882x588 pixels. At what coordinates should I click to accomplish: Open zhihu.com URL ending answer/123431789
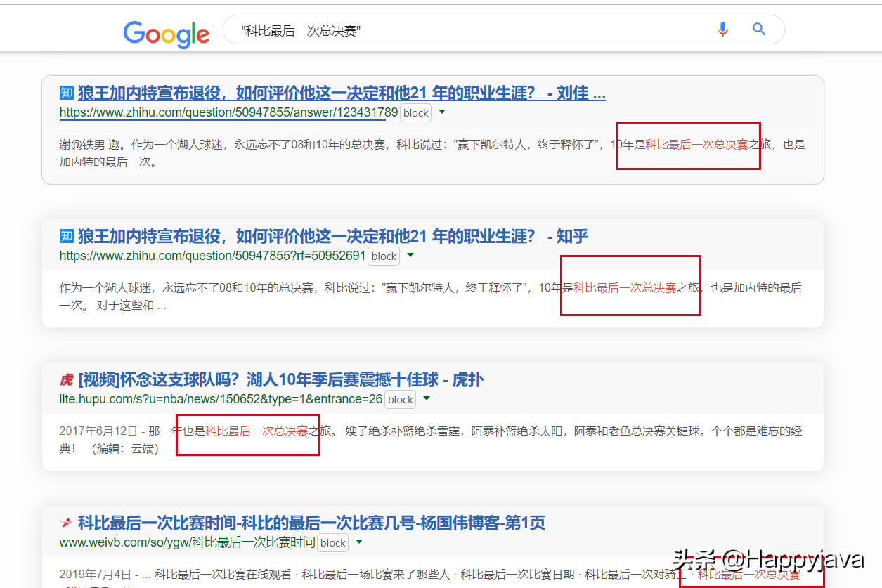tap(228, 112)
